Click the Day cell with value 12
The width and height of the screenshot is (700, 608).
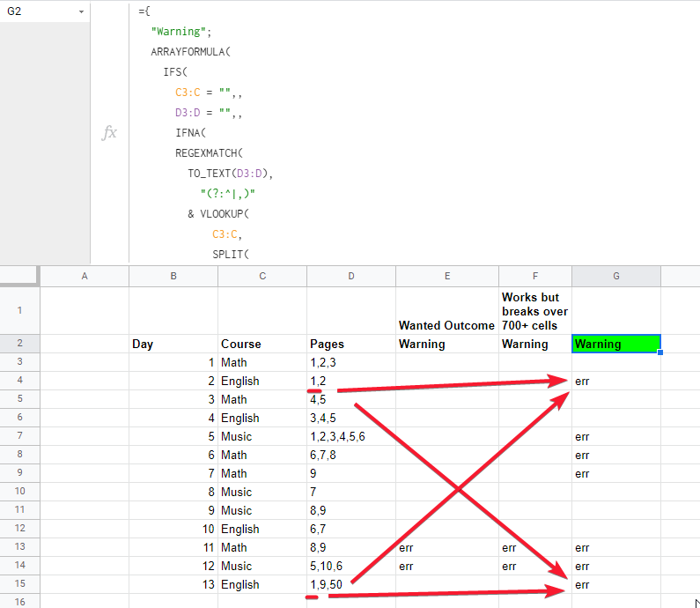173,566
